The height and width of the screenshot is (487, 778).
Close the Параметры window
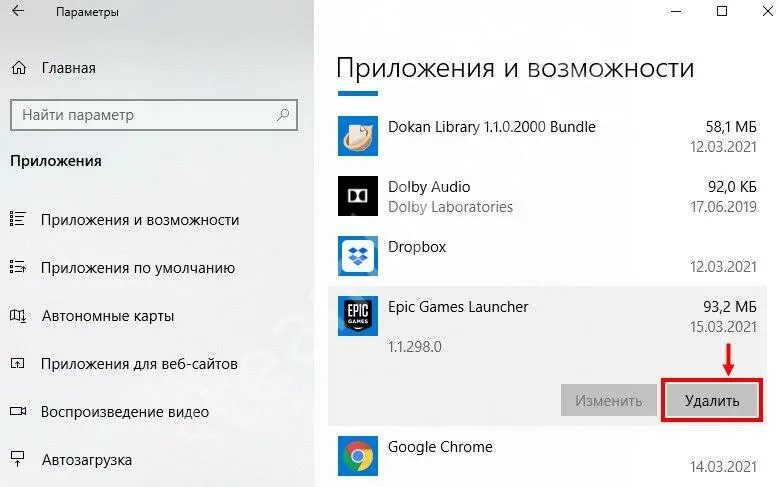768,11
